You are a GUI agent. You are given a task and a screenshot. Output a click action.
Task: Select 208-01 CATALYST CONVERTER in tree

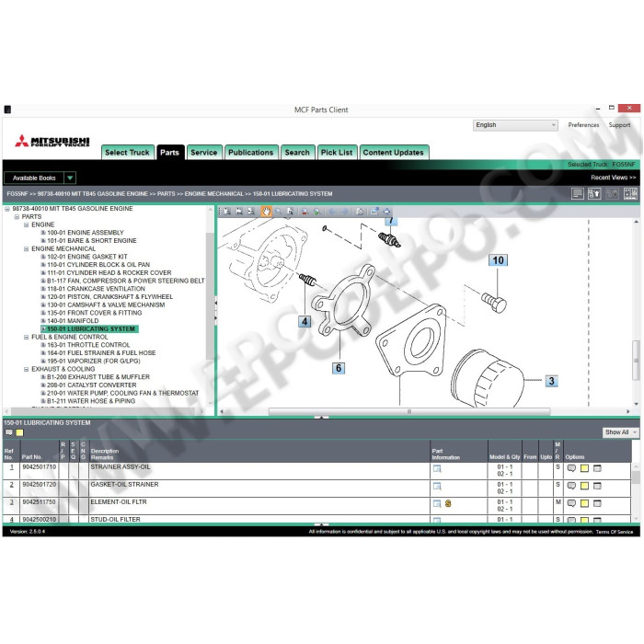tap(92, 385)
